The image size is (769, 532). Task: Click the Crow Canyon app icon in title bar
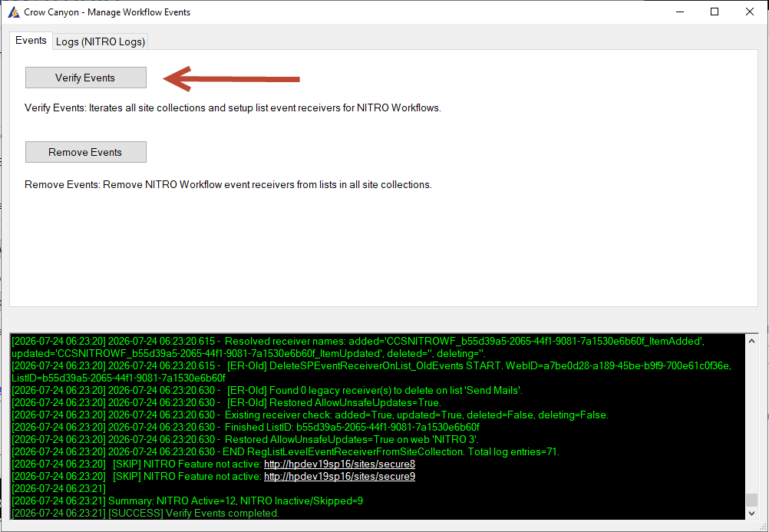coord(14,12)
